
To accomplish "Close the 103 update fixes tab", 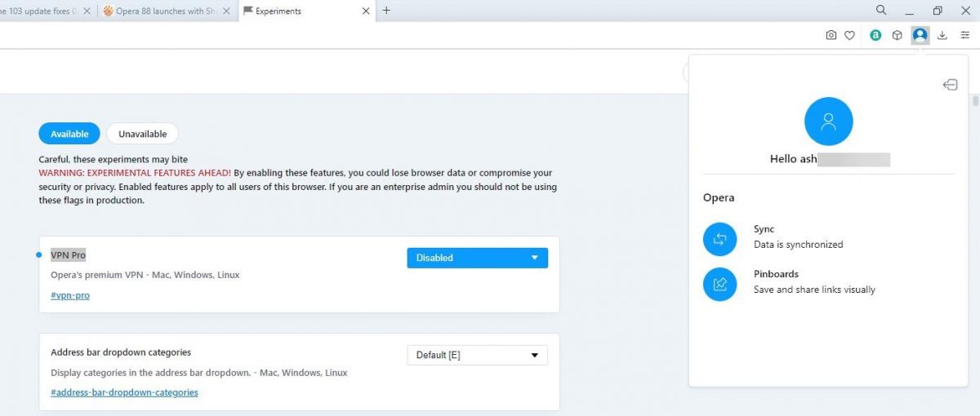I will click(x=87, y=11).
